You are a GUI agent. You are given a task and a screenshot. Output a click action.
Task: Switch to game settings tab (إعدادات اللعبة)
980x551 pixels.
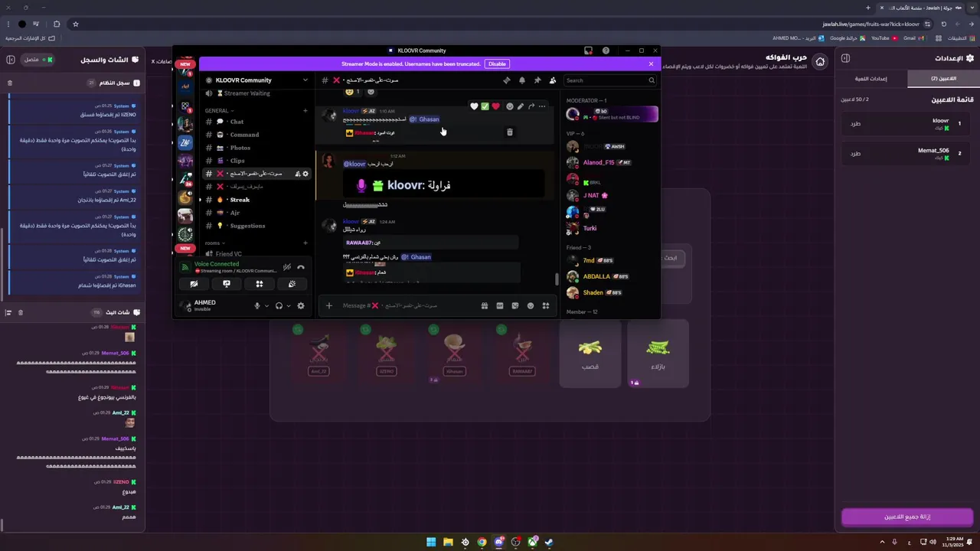(871, 79)
